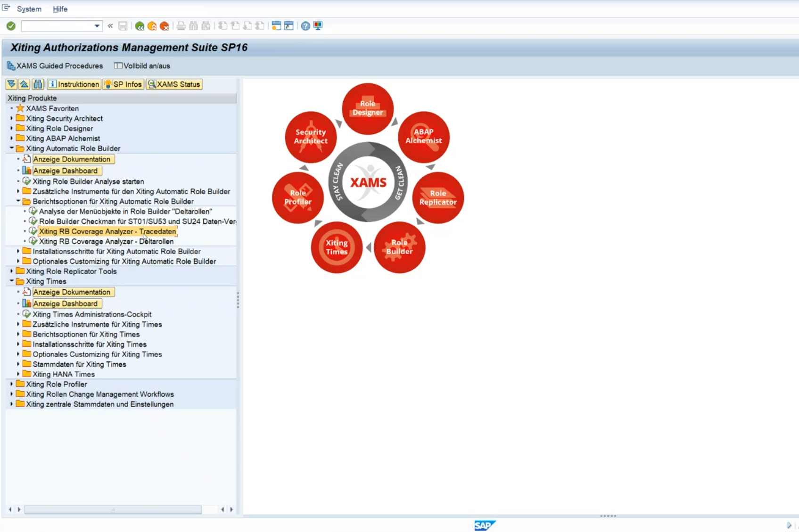
Task: Select Xiting RB Coverage Analyzer - Deltarollen
Action: [106, 241]
